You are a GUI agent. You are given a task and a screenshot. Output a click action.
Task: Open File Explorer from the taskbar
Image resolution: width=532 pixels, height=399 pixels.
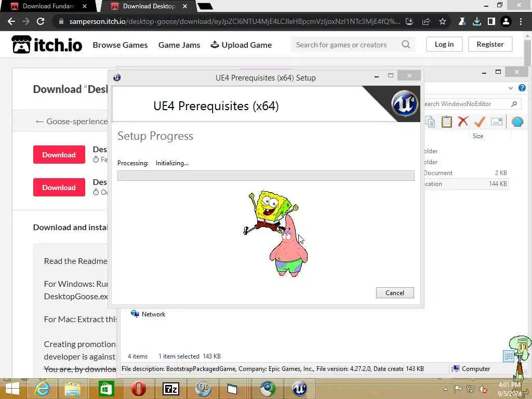pyautogui.click(x=73, y=389)
